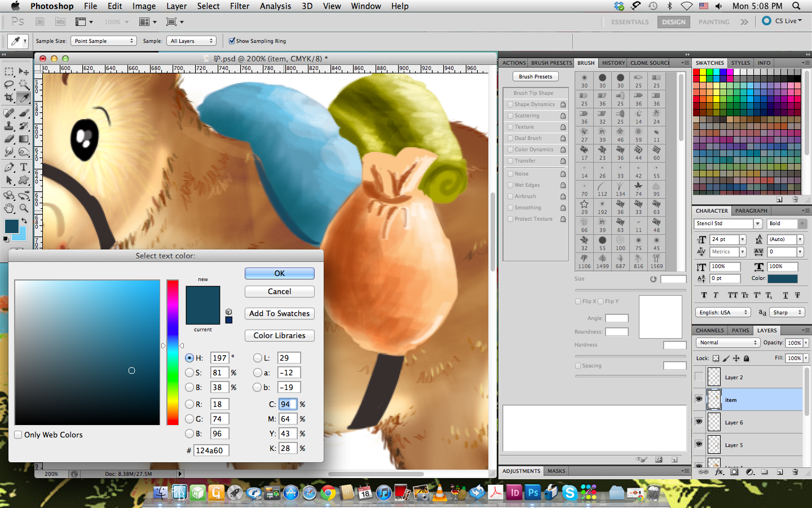Click the delete layer trash icon
Screen dimensions: 812x508
[x=795, y=472]
